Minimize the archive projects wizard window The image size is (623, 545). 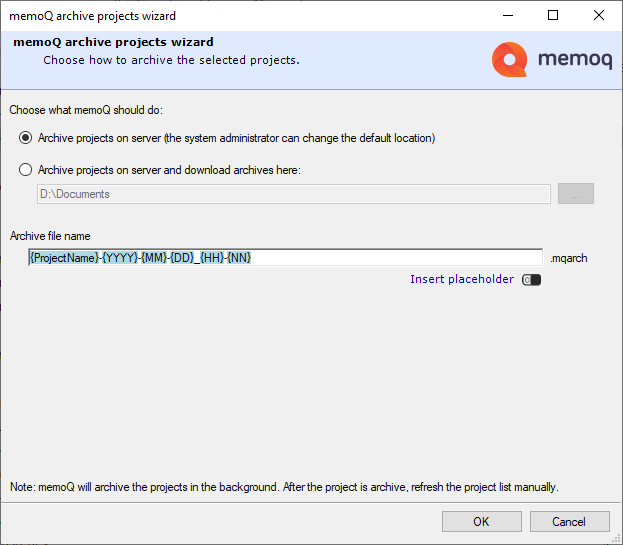pos(507,15)
